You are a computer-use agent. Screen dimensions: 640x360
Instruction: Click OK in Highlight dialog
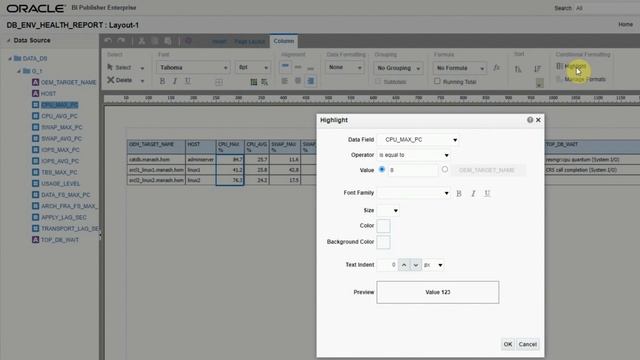(508, 344)
